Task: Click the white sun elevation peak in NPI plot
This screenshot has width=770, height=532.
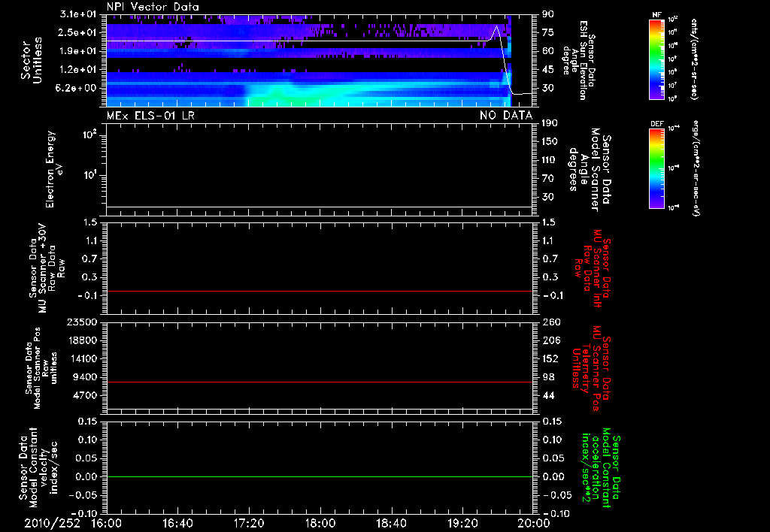Action: click(496, 26)
